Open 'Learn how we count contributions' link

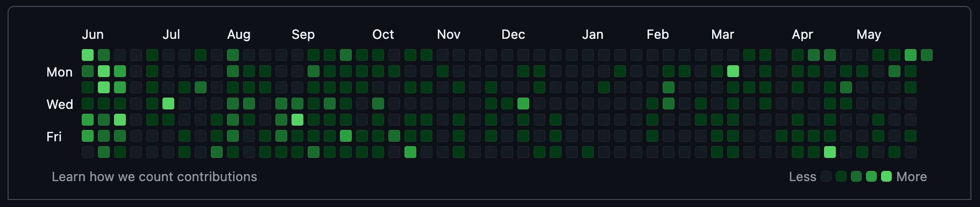tap(154, 177)
